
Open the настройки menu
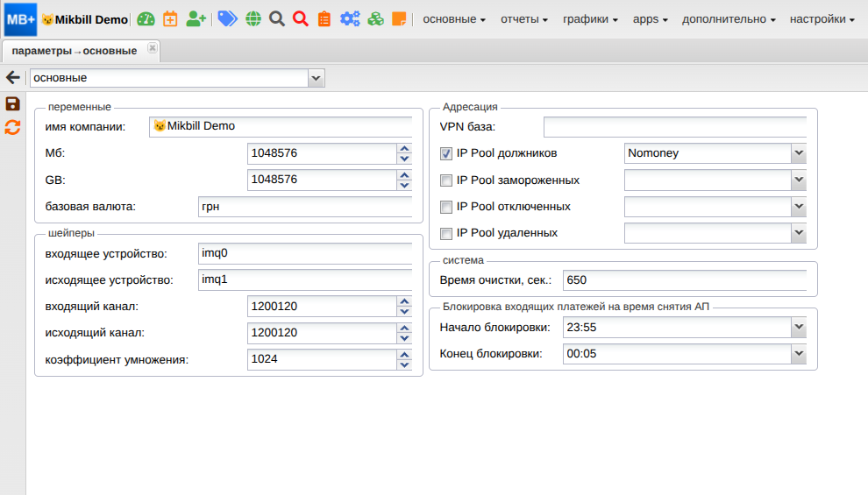click(822, 19)
